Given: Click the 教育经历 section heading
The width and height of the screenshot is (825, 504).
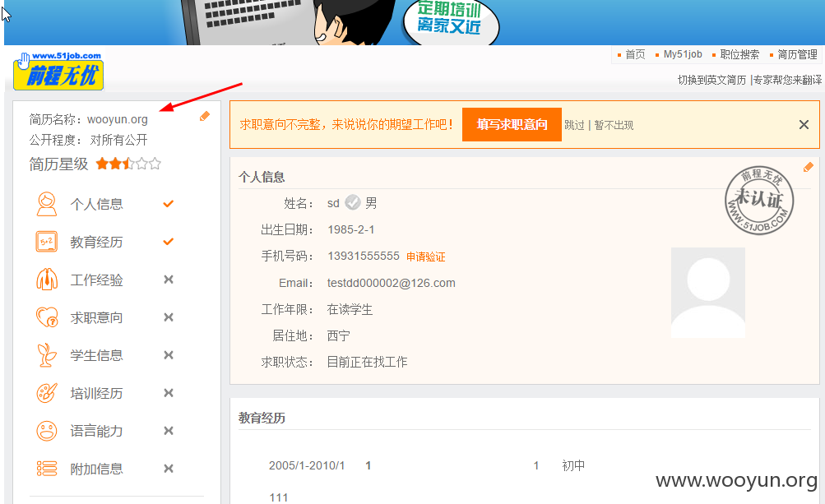Looking at the screenshot, I should 262,418.
